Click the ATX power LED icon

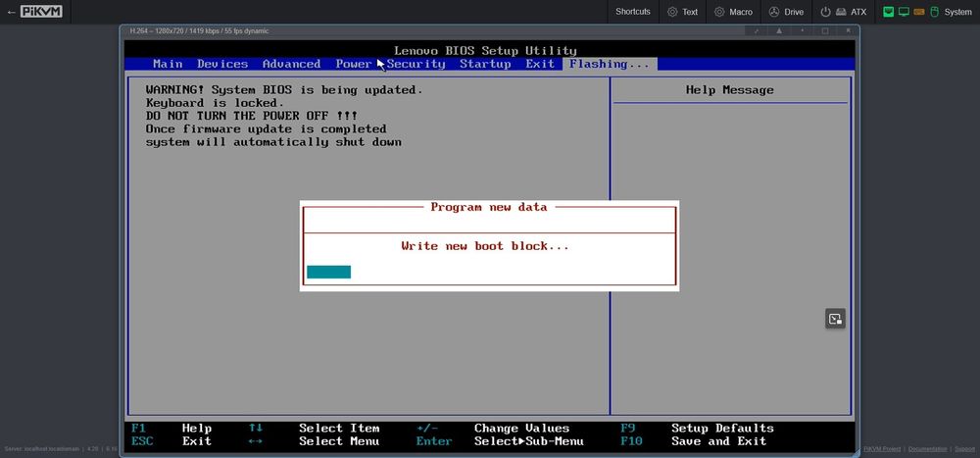825,11
